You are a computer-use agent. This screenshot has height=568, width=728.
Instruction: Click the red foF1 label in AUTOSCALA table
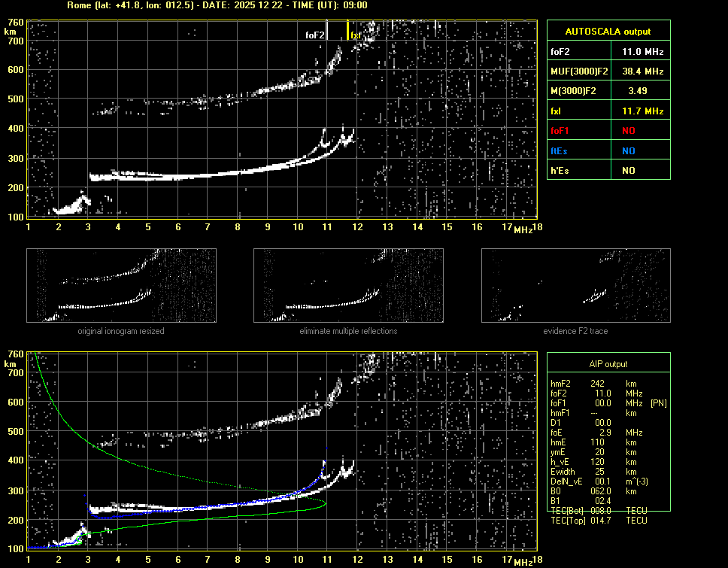561,131
